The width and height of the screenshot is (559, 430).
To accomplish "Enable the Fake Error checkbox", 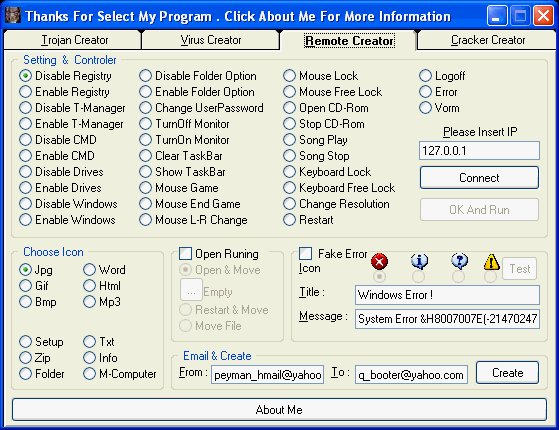I will point(305,254).
